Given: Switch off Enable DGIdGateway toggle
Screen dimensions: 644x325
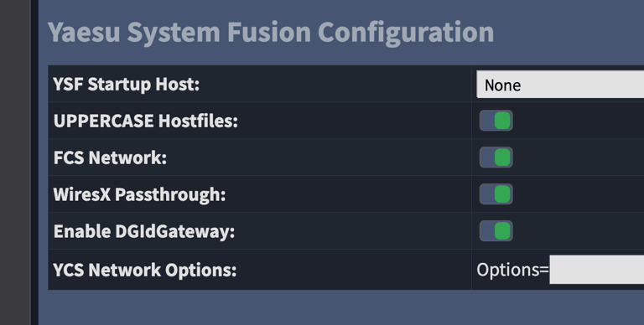Looking at the screenshot, I should pyautogui.click(x=496, y=231).
